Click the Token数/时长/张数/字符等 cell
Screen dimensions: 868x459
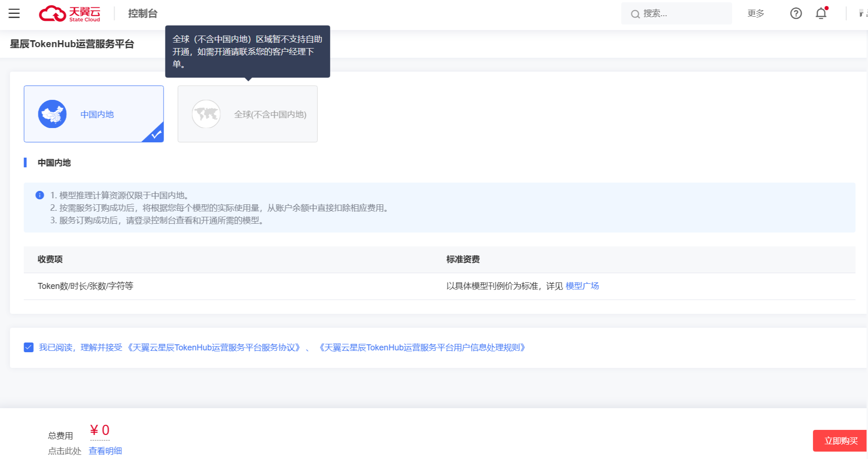tap(85, 286)
